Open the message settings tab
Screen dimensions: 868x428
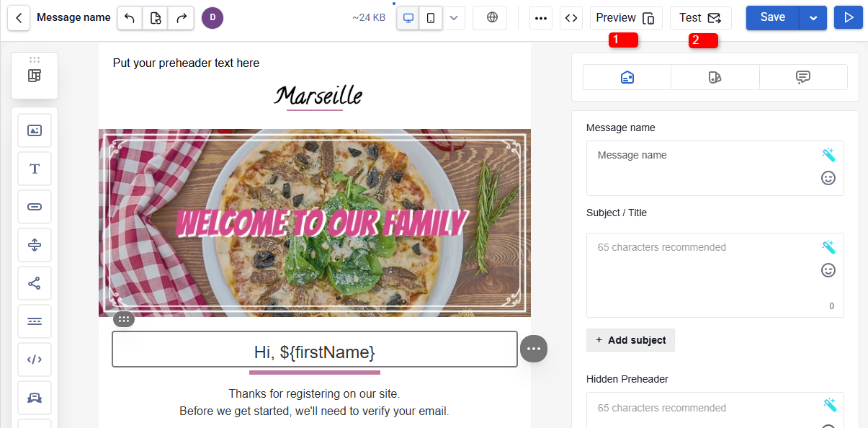627,77
